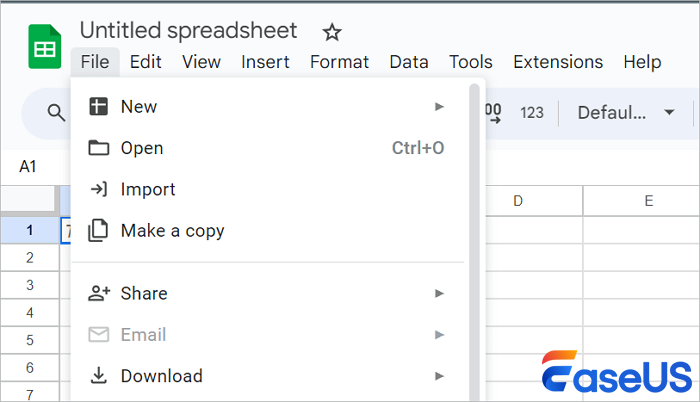Screen dimensions: 700x402
Task: Open the Format menu
Action: coord(339,62)
